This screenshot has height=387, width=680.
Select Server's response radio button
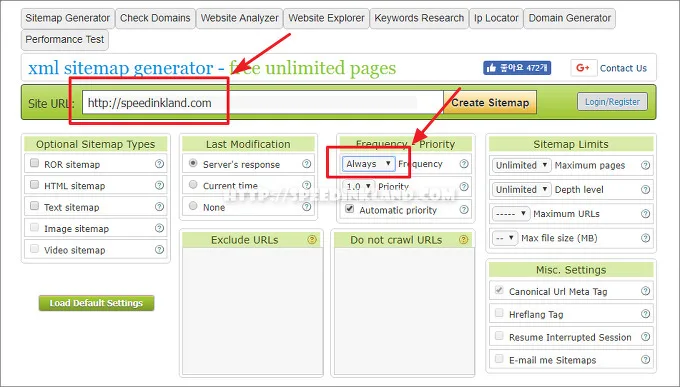coord(193,163)
